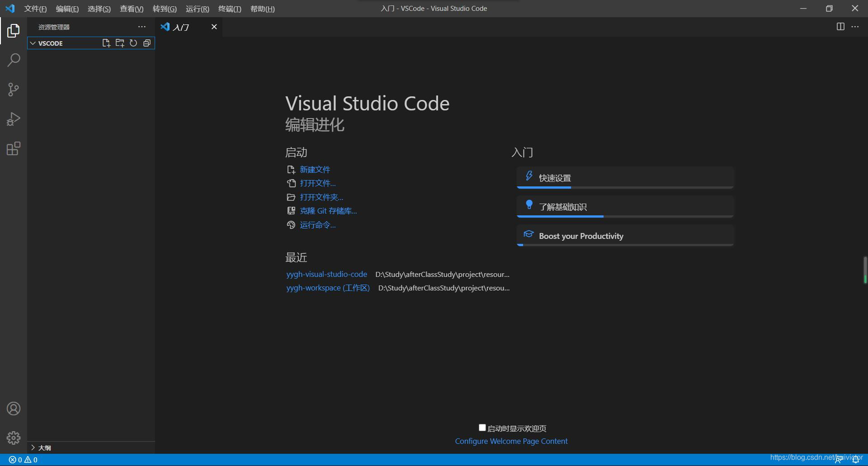868x466 pixels.
Task: Open the 转到(G) menu
Action: click(165, 9)
